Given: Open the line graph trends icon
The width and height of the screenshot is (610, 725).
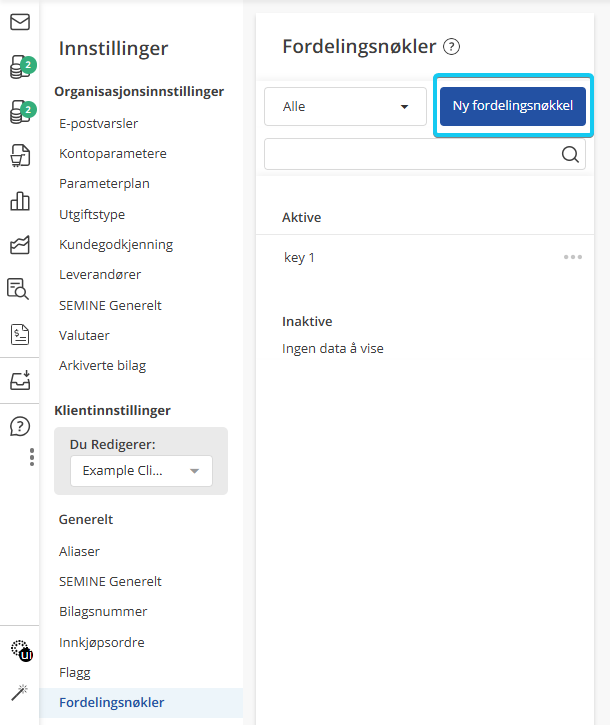Looking at the screenshot, I should click(20, 245).
